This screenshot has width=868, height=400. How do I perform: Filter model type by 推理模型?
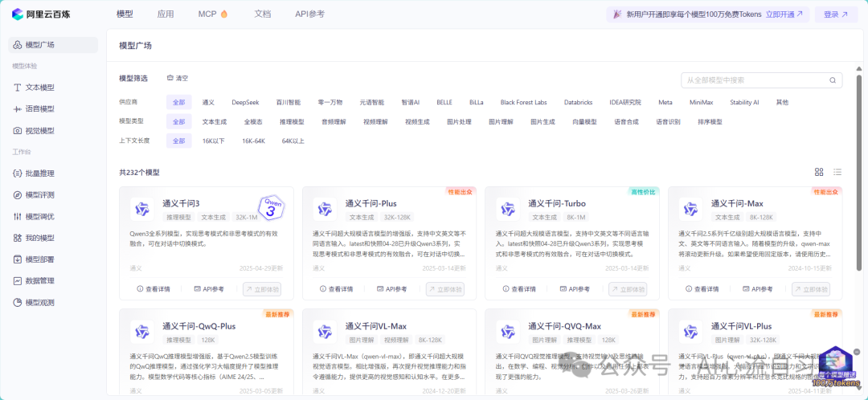click(x=292, y=122)
